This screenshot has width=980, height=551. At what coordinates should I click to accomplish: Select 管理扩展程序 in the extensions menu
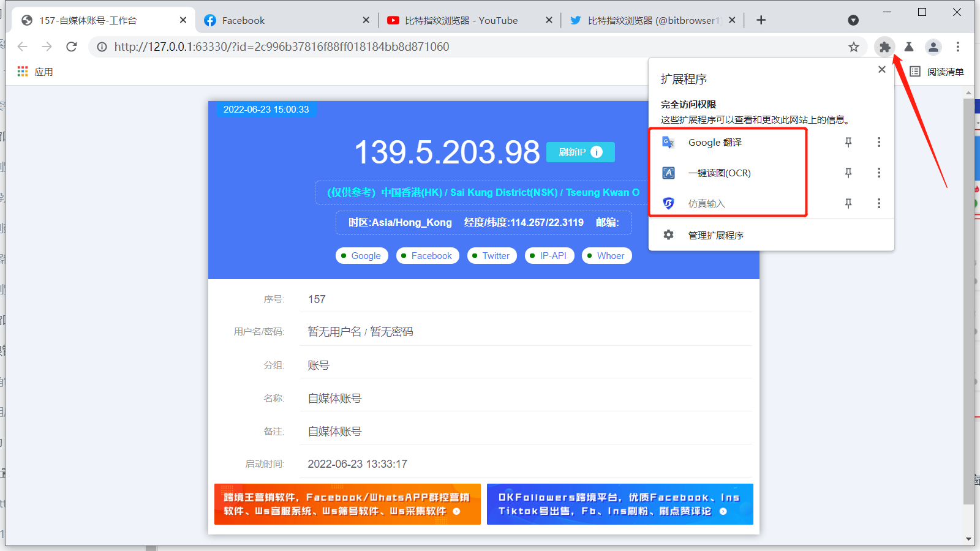(715, 235)
